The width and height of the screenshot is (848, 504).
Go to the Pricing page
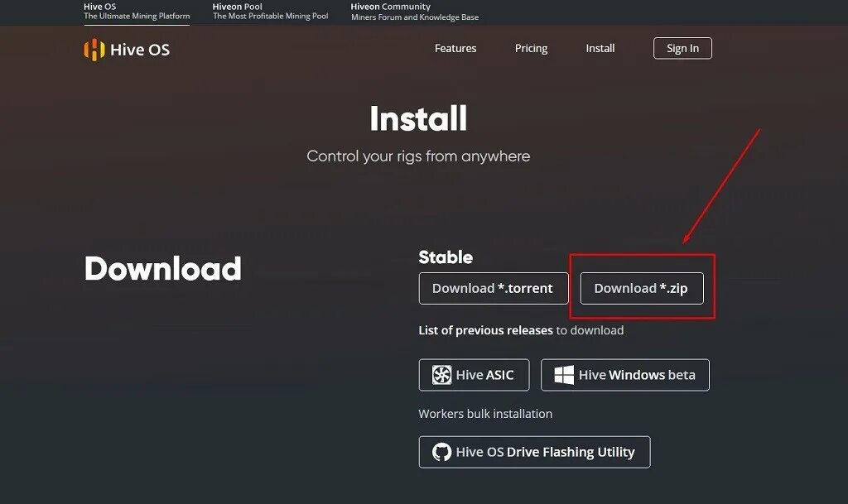pyautogui.click(x=531, y=49)
